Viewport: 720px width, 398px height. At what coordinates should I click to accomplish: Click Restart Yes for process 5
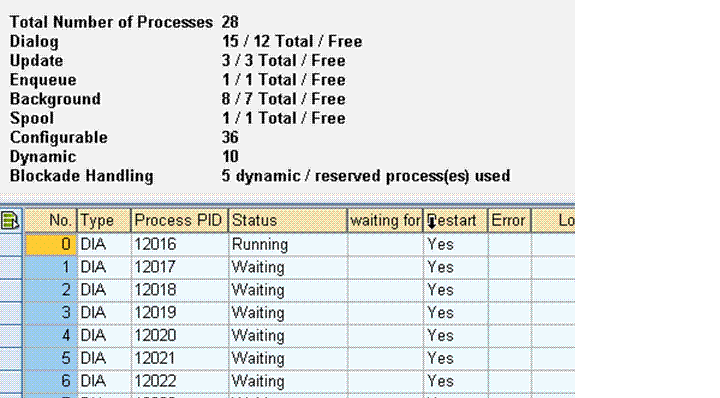[455, 358]
